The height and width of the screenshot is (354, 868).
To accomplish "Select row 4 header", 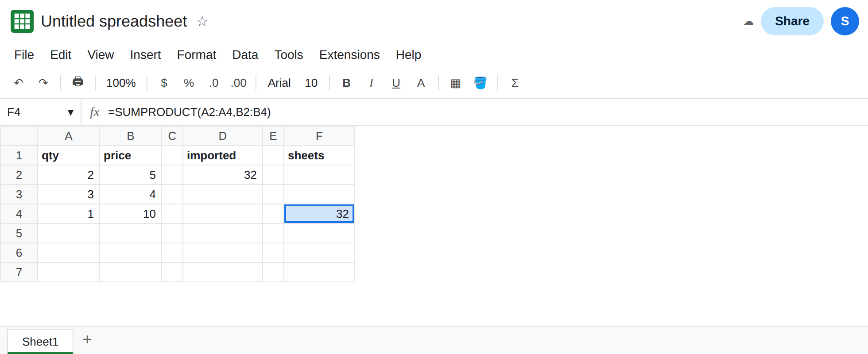I will point(19,214).
